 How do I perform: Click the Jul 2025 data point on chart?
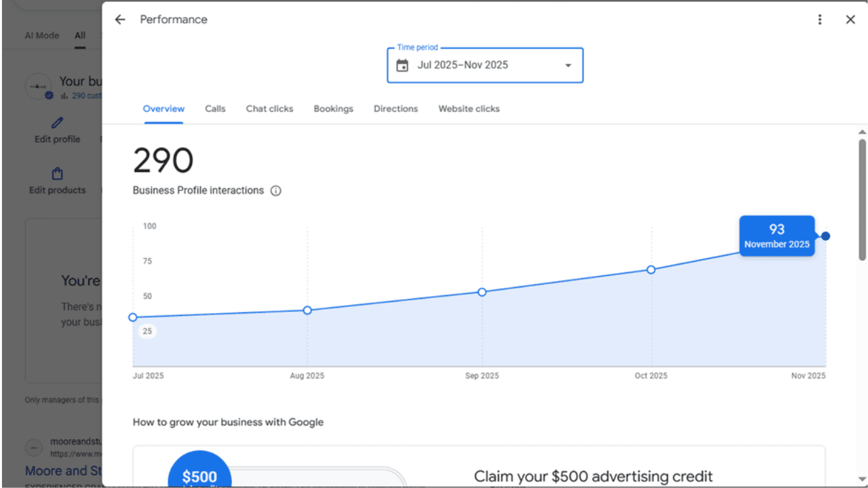coord(133,317)
